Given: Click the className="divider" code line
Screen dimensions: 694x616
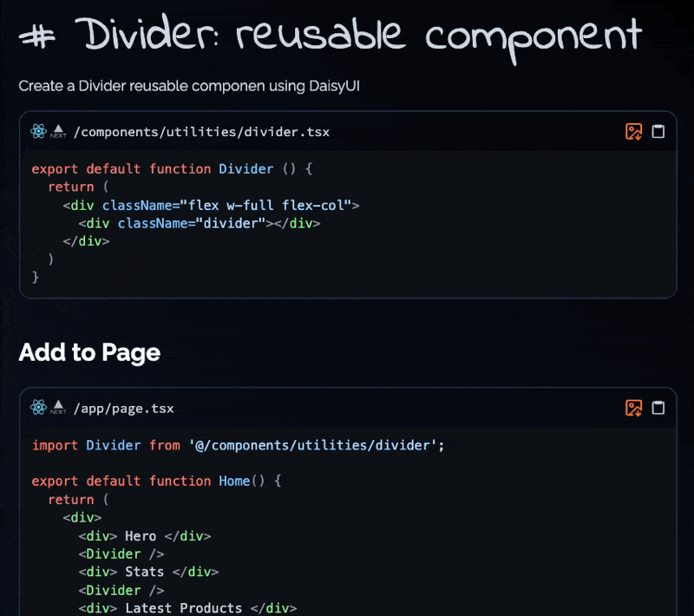Looking at the screenshot, I should 200,224.
